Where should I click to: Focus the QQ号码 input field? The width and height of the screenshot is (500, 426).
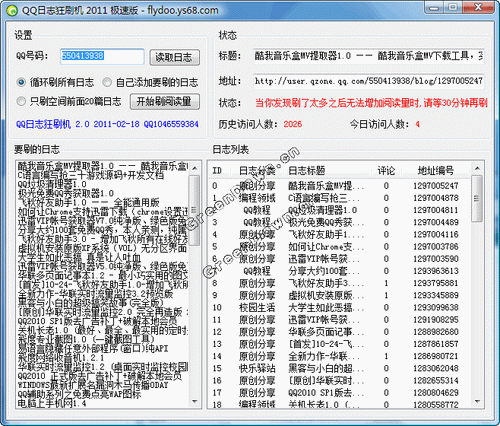coord(102,56)
